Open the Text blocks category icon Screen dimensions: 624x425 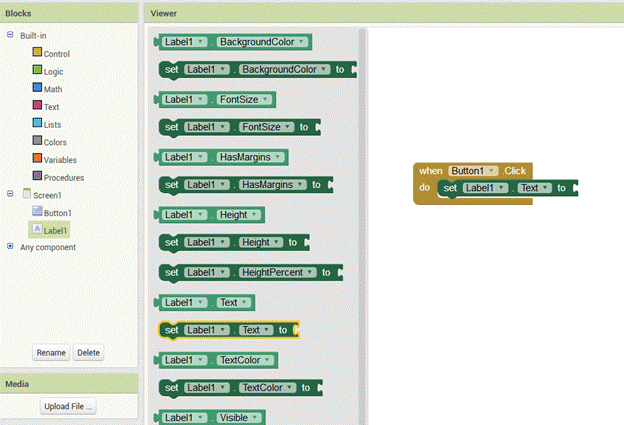[x=37, y=105]
